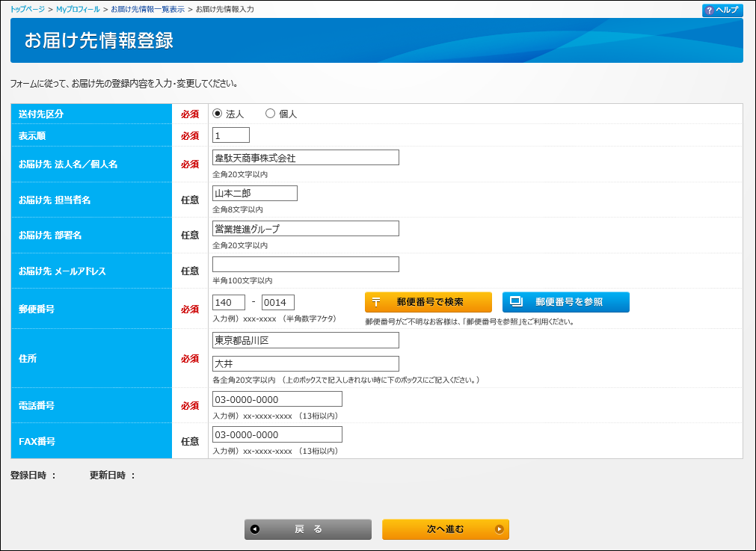Viewport: 756px width, 551px height.
Task: Click the postal code first field 140
Action: pos(229,302)
